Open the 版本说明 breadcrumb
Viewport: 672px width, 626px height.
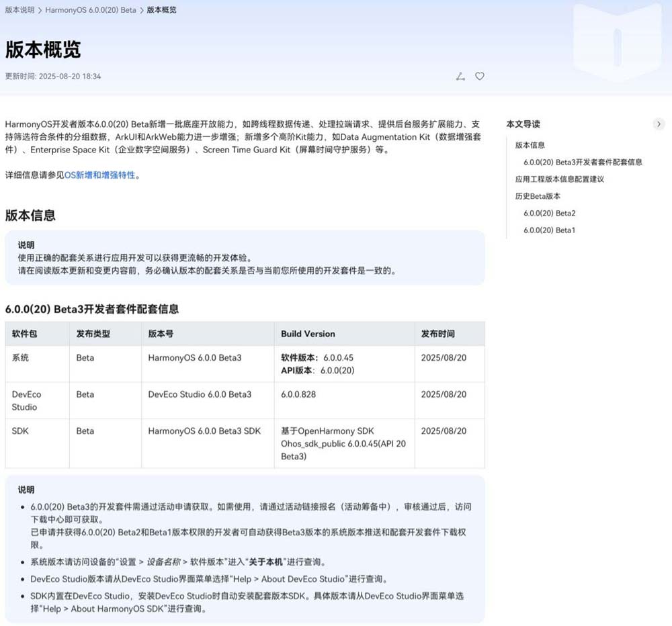pos(19,10)
